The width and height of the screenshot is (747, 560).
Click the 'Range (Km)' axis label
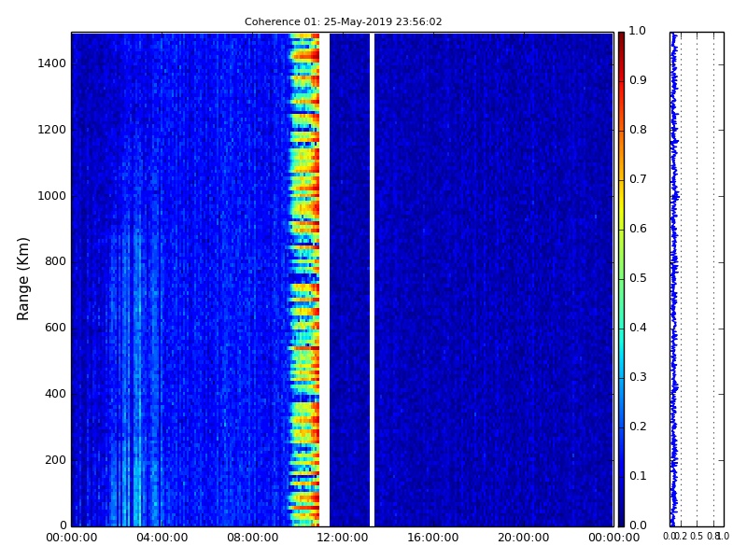22,279
